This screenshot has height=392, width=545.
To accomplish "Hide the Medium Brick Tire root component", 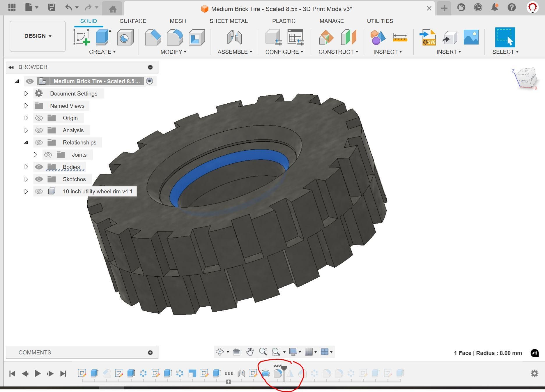I will 29,81.
